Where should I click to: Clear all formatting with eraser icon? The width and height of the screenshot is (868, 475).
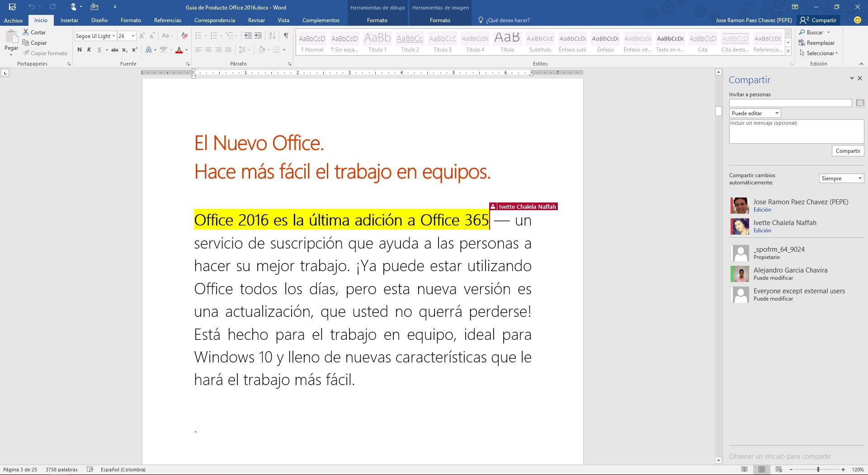coord(184,36)
